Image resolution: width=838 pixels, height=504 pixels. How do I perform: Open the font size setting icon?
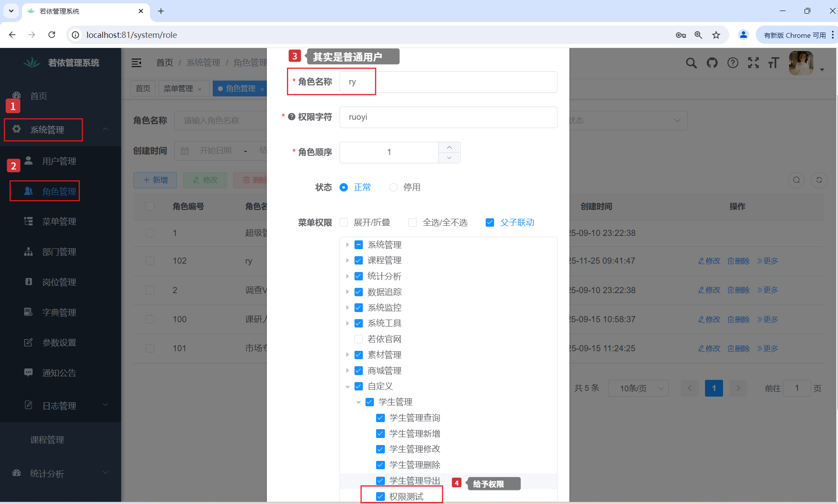coord(774,63)
